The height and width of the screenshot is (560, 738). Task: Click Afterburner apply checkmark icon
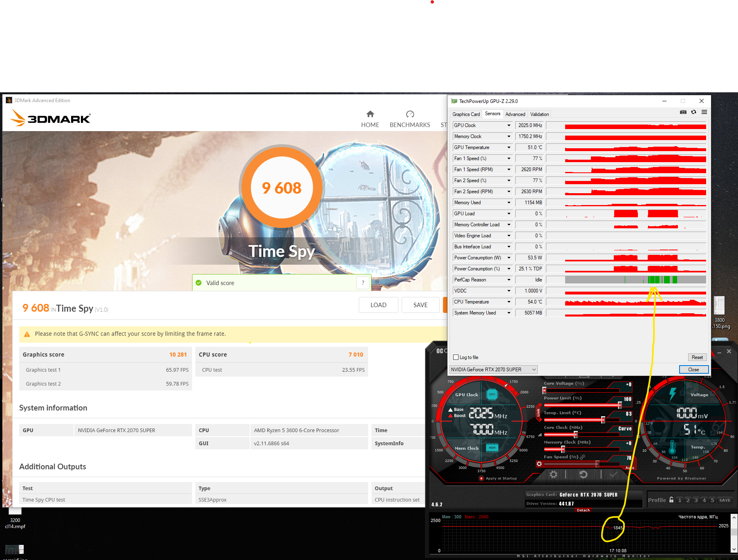613,474
